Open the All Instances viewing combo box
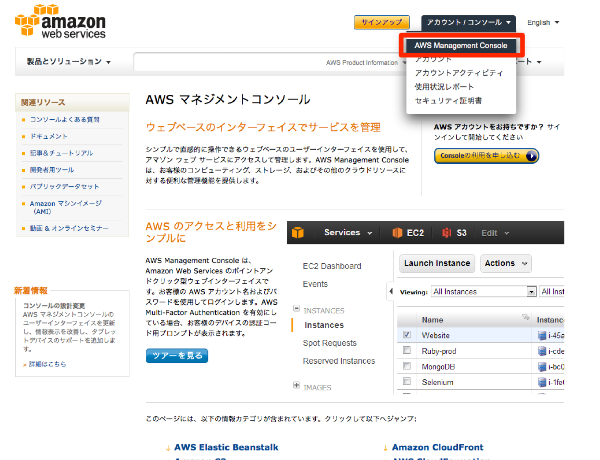 tap(483, 292)
